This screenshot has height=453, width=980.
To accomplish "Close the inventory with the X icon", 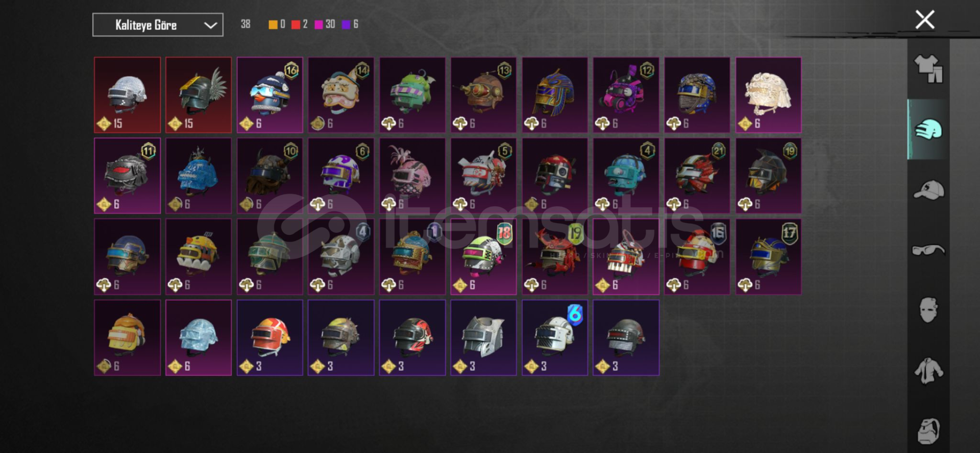I will tap(924, 20).
